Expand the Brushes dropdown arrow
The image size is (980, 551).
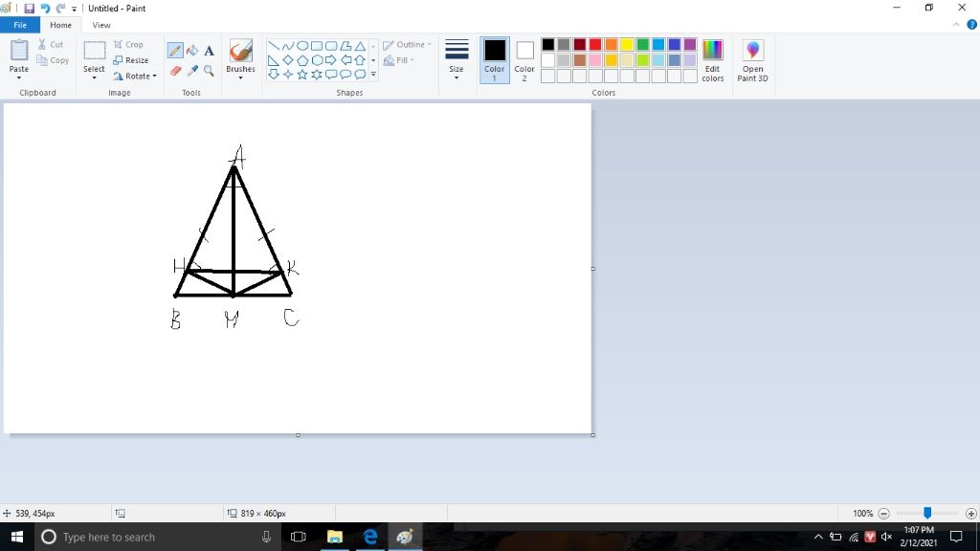coord(240,77)
